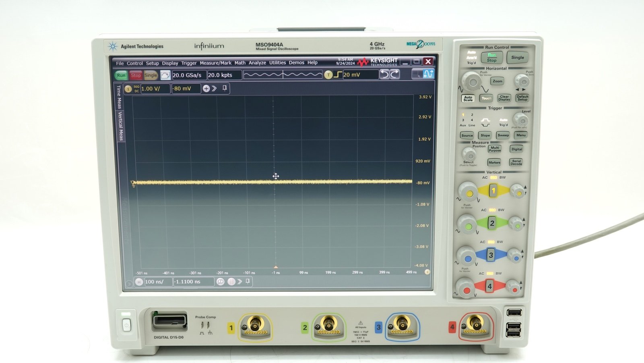This screenshot has width=644, height=363.
Task: Click the trigger Sweep key
Action: coord(503,135)
